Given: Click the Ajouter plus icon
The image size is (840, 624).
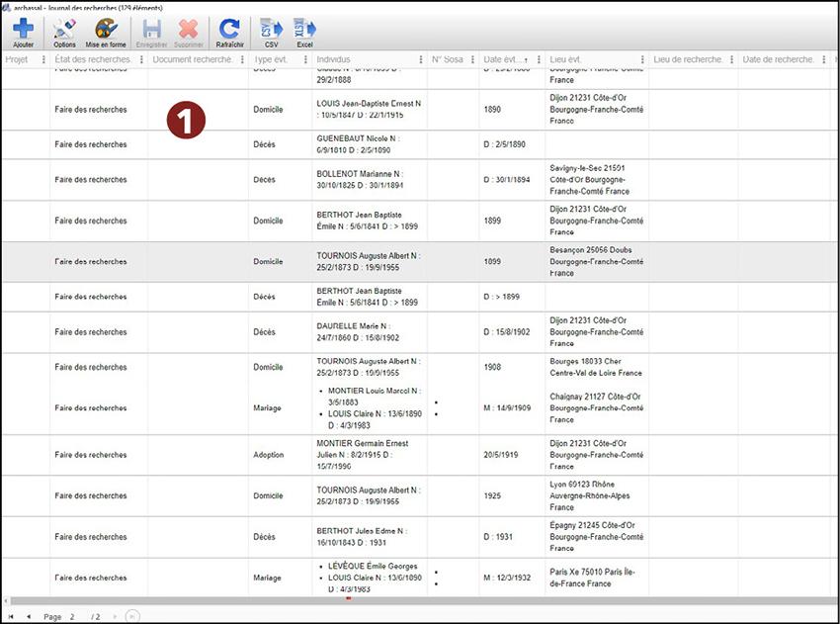Looking at the screenshot, I should click(x=23, y=29).
